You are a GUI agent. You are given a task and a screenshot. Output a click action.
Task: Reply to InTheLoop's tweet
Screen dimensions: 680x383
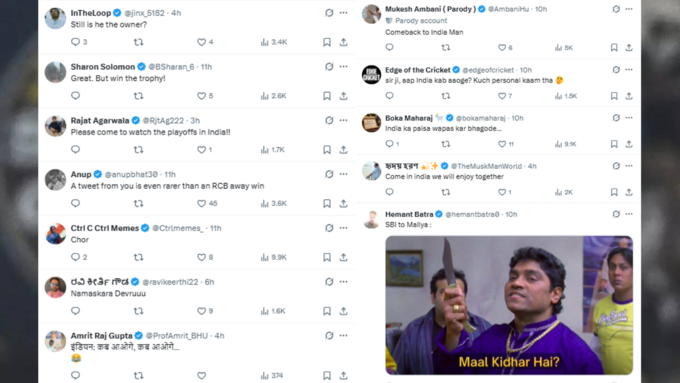[75, 42]
